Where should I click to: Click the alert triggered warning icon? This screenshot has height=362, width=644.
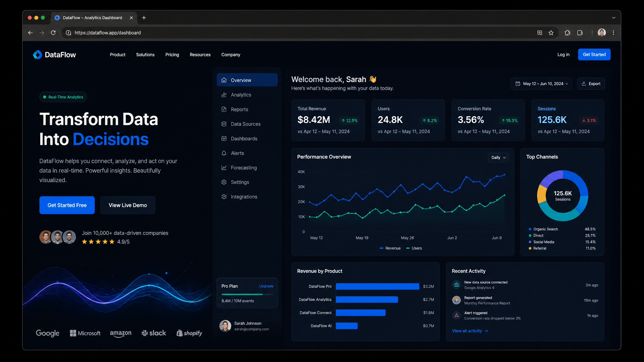[456, 315]
